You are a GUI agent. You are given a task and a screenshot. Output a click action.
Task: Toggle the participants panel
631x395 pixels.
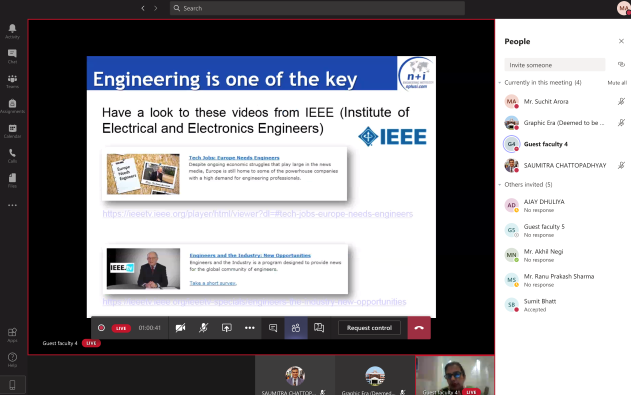point(296,328)
